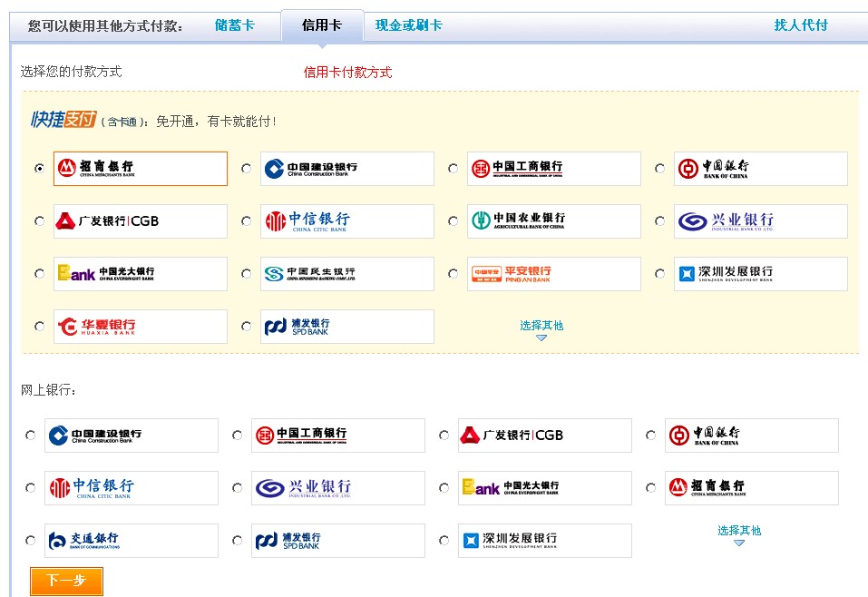Click the 找人代付 link

801,25
